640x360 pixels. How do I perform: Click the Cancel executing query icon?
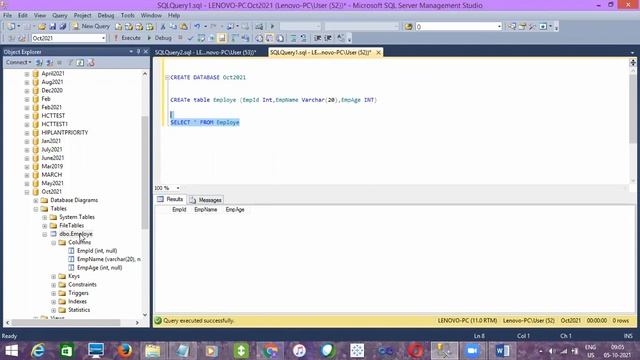pyautogui.click(x=180, y=38)
